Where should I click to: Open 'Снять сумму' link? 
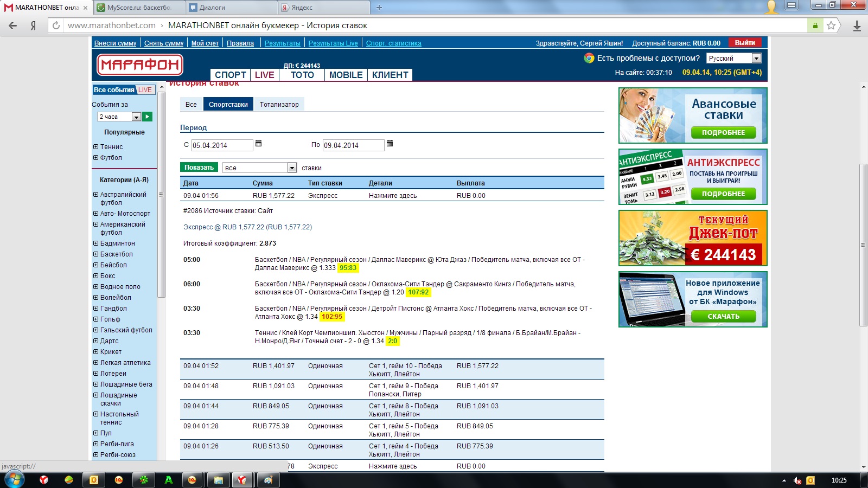point(164,43)
